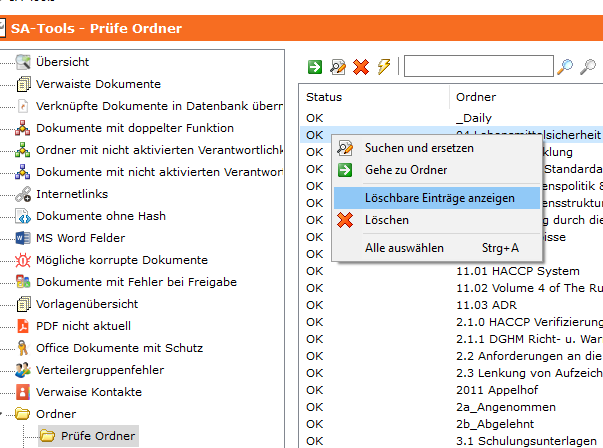Open MS Word Felder entry
Screen dimensions: 603x448
[80, 238]
